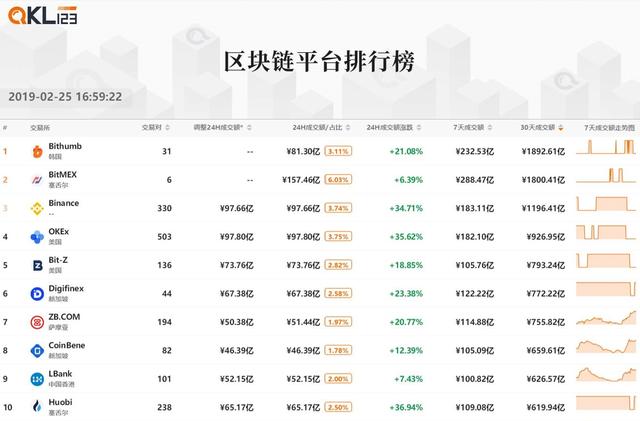The height and width of the screenshot is (421, 640).
Task: Click the 7天成交额走势图 column header
Action: pyautogui.click(x=609, y=128)
